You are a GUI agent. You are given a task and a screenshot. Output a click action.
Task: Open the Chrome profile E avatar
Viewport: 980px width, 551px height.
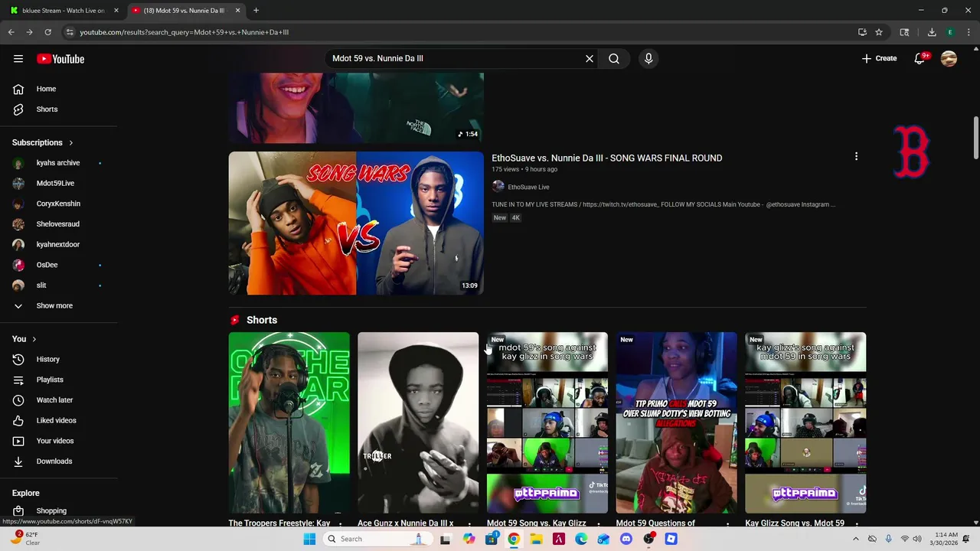(950, 32)
